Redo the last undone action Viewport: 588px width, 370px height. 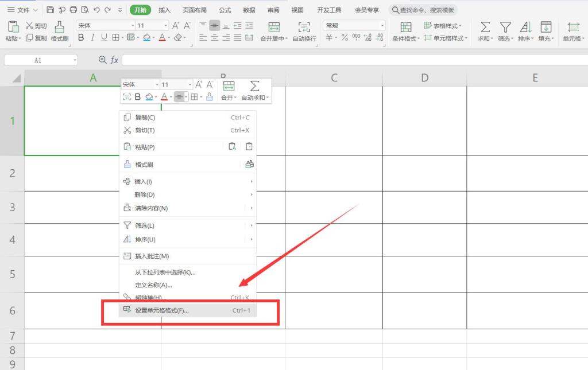tap(107, 10)
